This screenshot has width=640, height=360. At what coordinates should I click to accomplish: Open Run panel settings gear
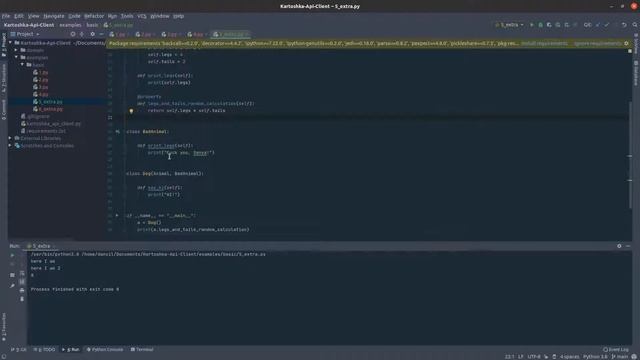[619, 246]
